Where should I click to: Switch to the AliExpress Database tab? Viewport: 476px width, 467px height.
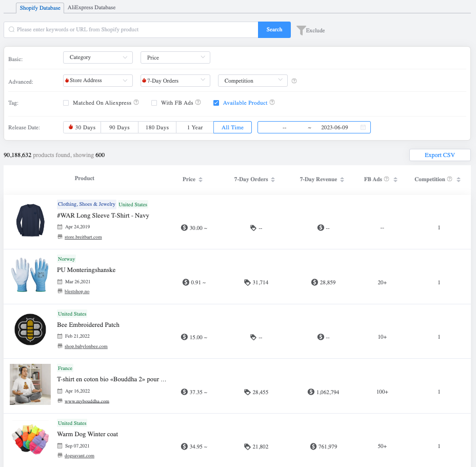(x=91, y=8)
